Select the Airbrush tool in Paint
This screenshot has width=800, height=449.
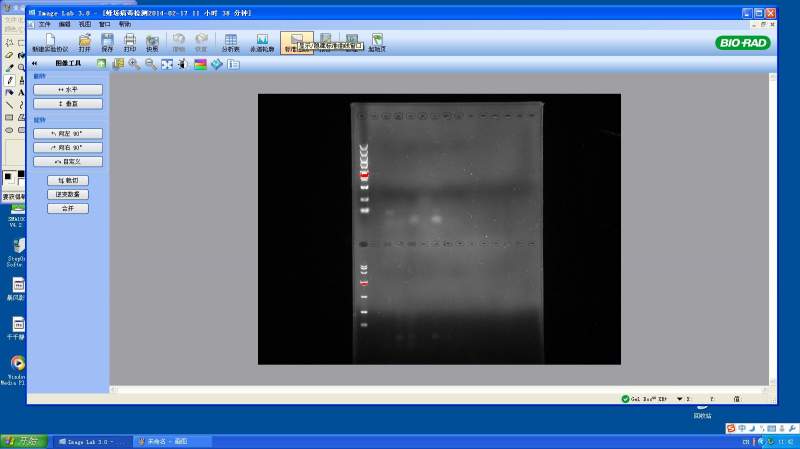(x=9, y=92)
